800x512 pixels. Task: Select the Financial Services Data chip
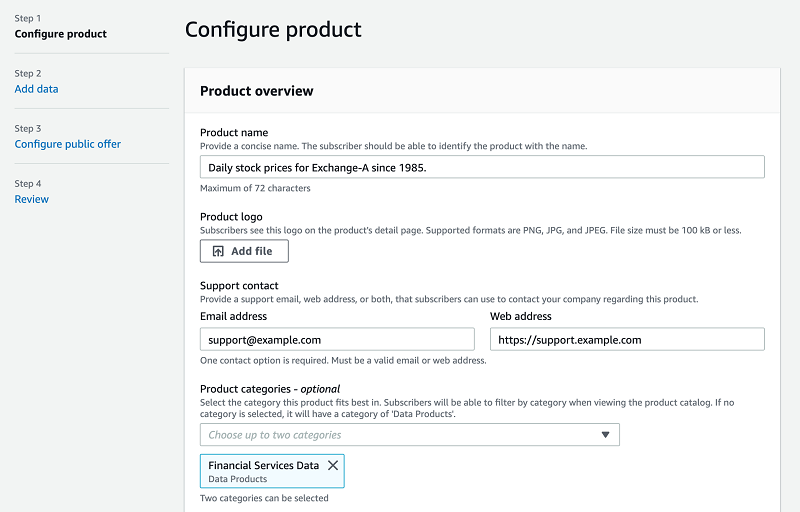pyautogui.click(x=263, y=470)
